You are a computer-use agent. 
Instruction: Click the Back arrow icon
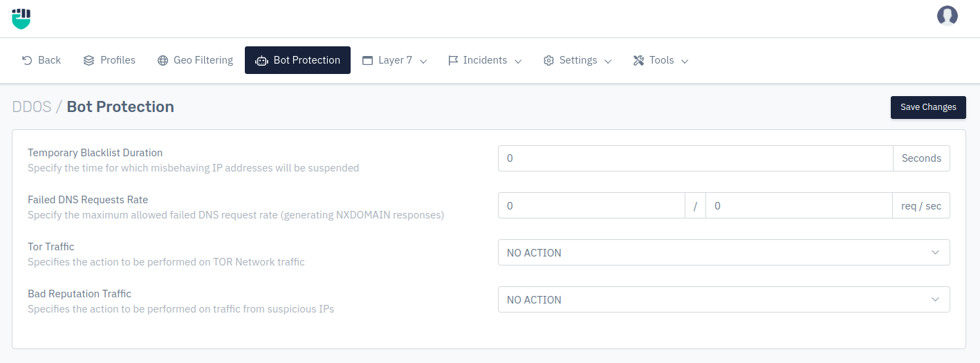tap(27, 60)
